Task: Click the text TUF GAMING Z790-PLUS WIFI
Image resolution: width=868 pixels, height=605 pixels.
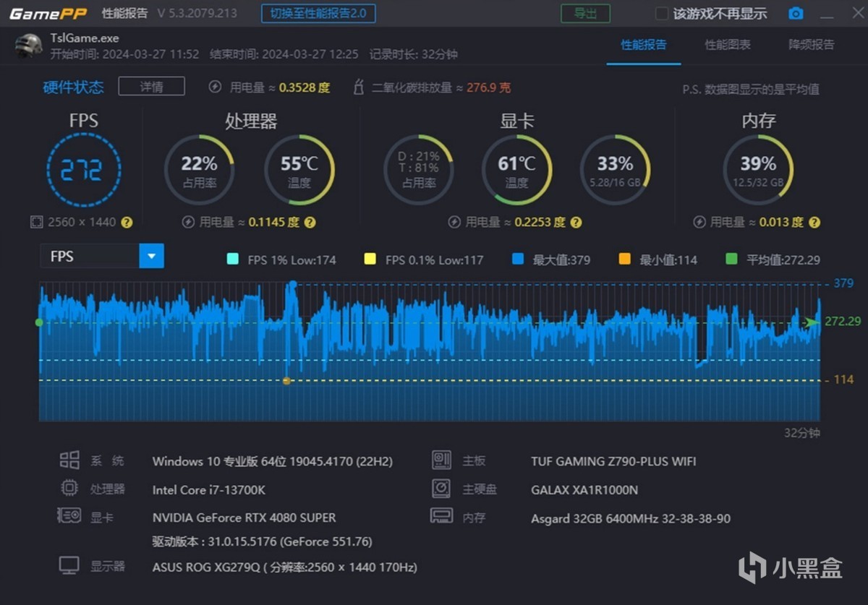Action: point(613,461)
